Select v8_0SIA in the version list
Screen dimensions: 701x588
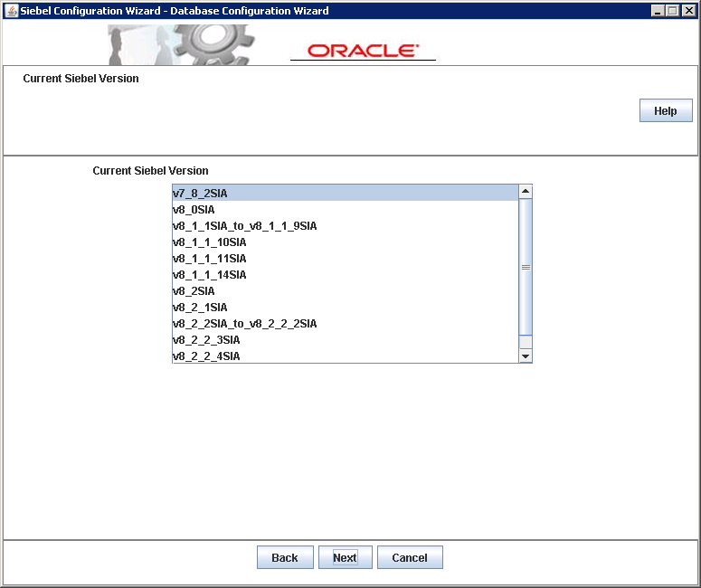point(346,209)
